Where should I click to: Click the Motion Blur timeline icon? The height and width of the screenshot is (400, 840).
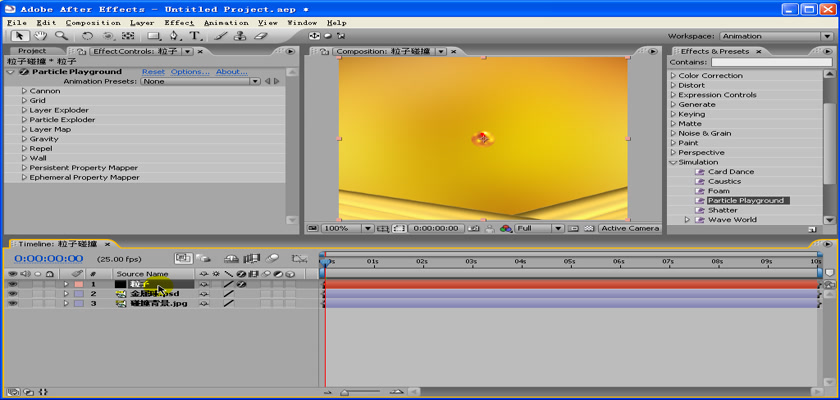(x=272, y=259)
